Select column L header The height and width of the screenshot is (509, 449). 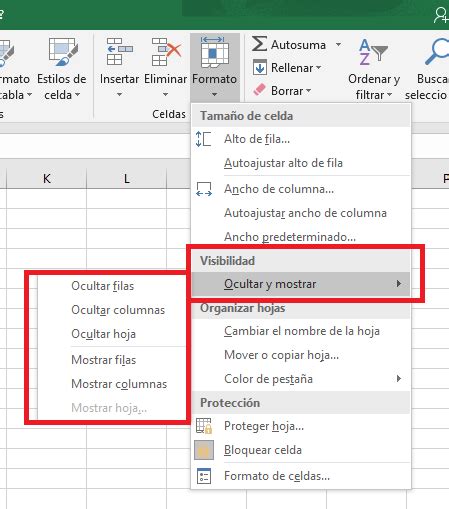(x=126, y=179)
